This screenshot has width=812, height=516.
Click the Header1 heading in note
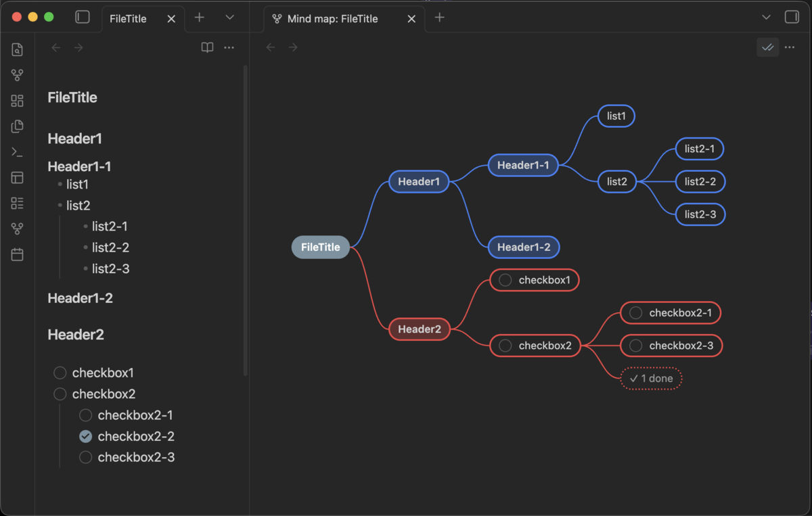(x=75, y=139)
